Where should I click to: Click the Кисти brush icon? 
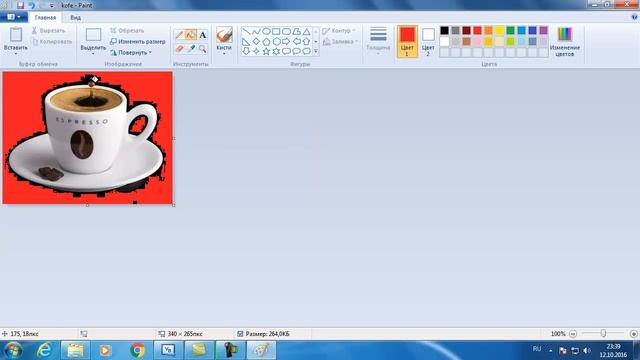[224, 35]
